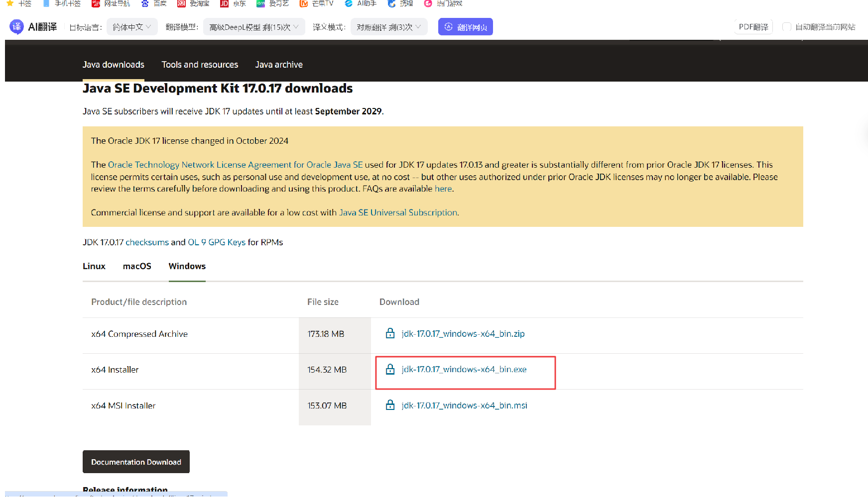Viewport: 868px width, 500px height.
Task: Open Oracle Technology Network License Agreement link
Action: coord(235,165)
